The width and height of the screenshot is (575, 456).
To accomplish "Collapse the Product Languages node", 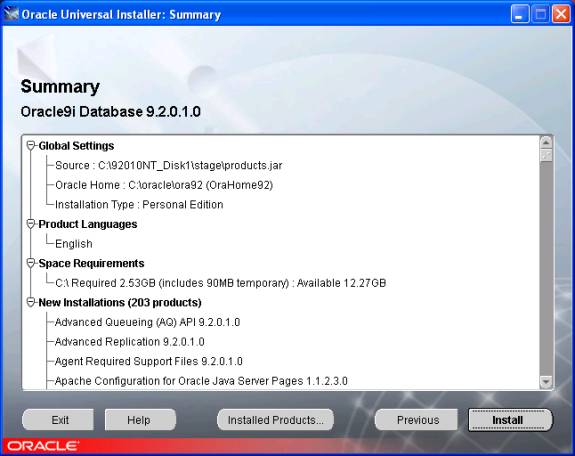I will (31, 224).
